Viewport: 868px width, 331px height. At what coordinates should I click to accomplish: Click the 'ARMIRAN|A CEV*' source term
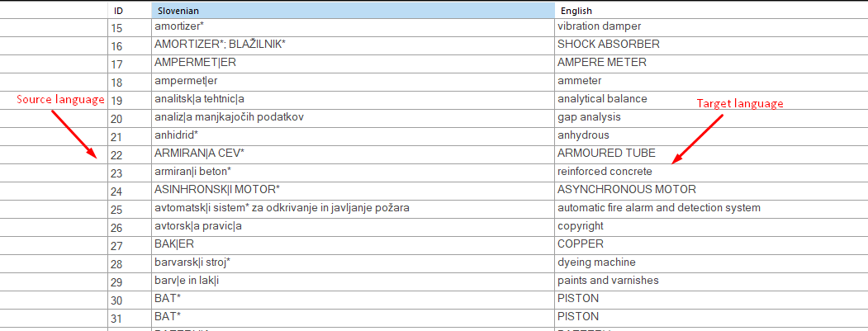(x=199, y=154)
